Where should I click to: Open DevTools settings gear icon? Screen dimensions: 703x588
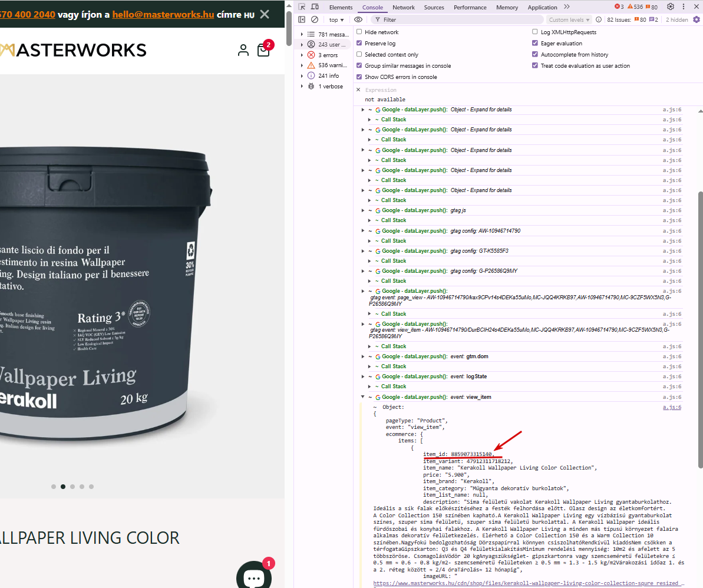coord(670,6)
